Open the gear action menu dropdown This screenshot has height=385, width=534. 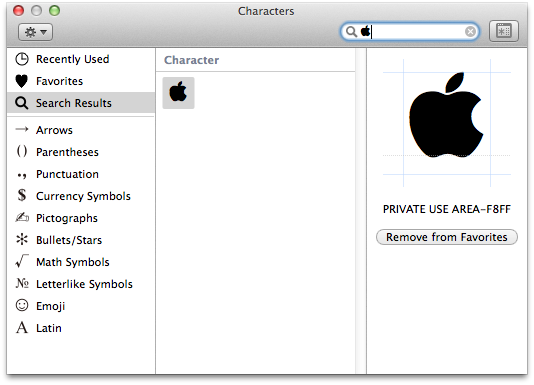tap(35, 32)
